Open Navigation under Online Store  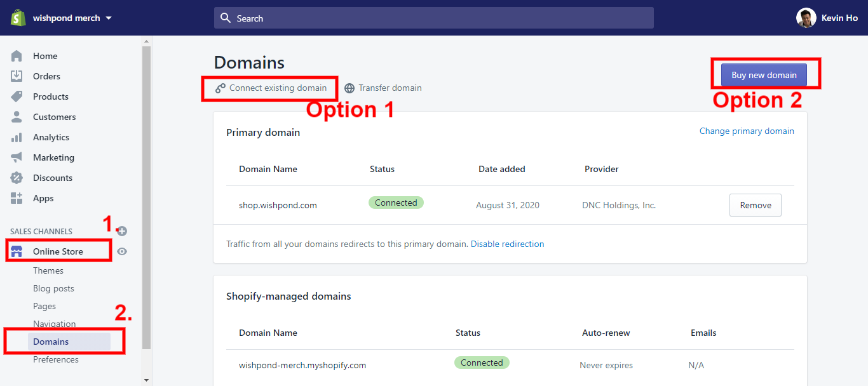[54, 324]
